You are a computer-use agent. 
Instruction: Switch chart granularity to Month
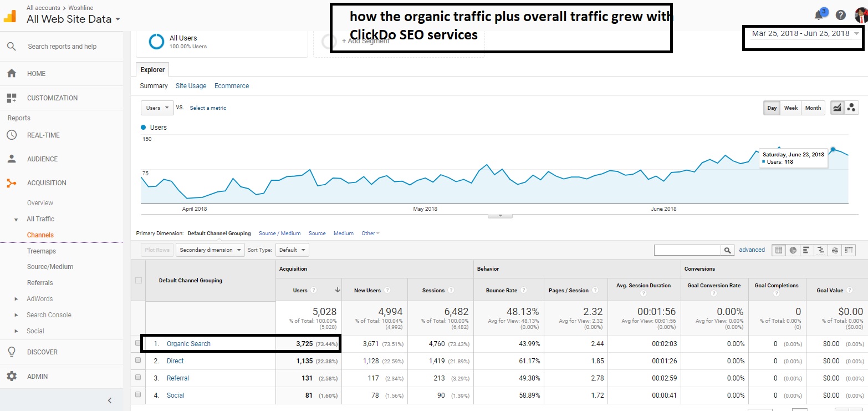(x=813, y=108)
